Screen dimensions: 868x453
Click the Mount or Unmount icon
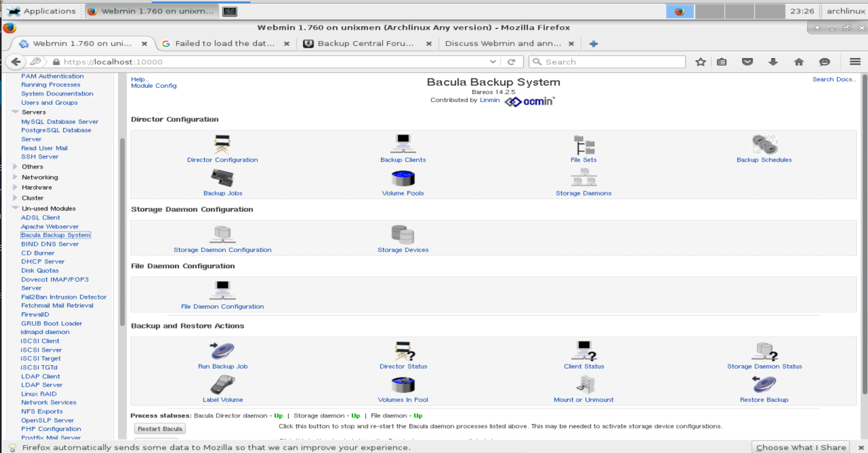(584, 384)
